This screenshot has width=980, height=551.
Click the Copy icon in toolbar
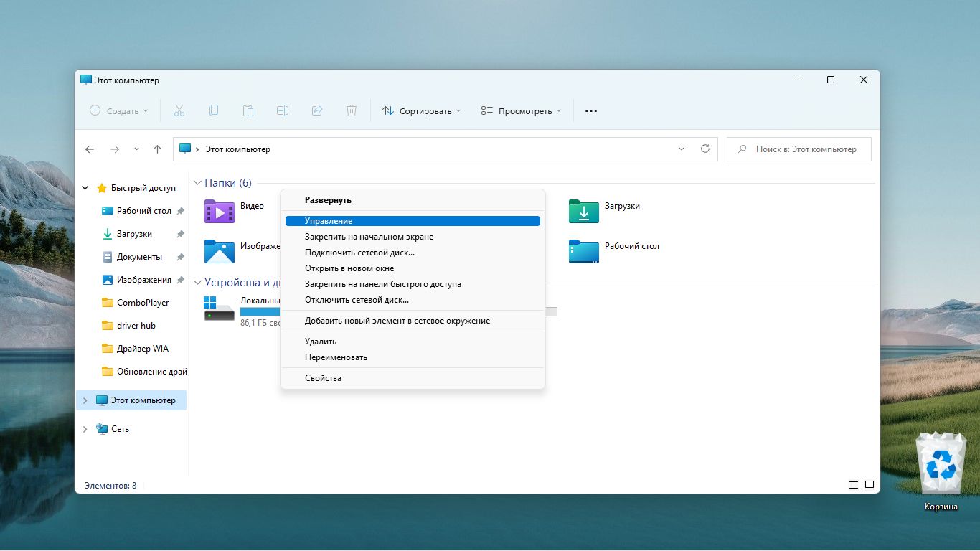[x=214, y=110]
